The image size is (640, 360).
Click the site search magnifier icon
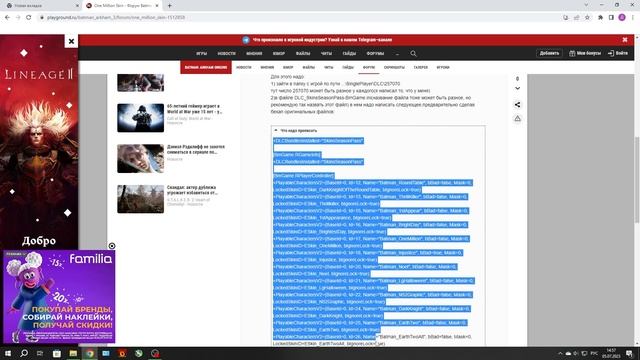click(413, 53)
